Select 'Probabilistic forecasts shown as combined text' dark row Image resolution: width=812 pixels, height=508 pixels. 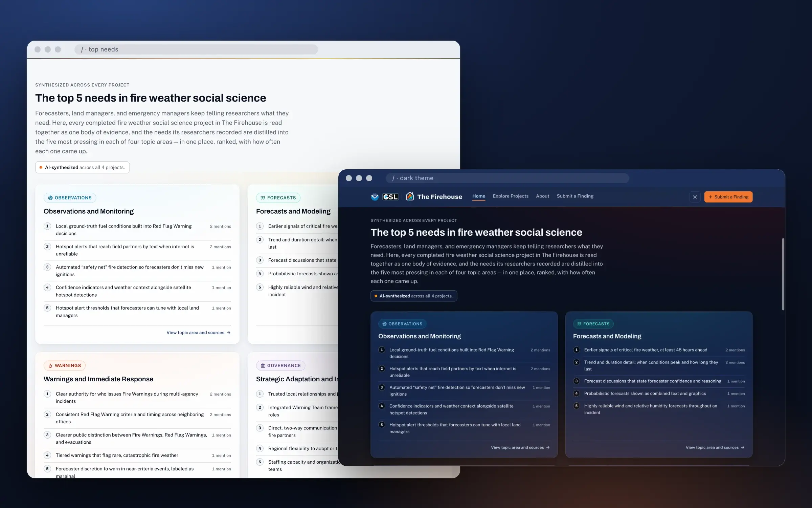tap(659, 394)
